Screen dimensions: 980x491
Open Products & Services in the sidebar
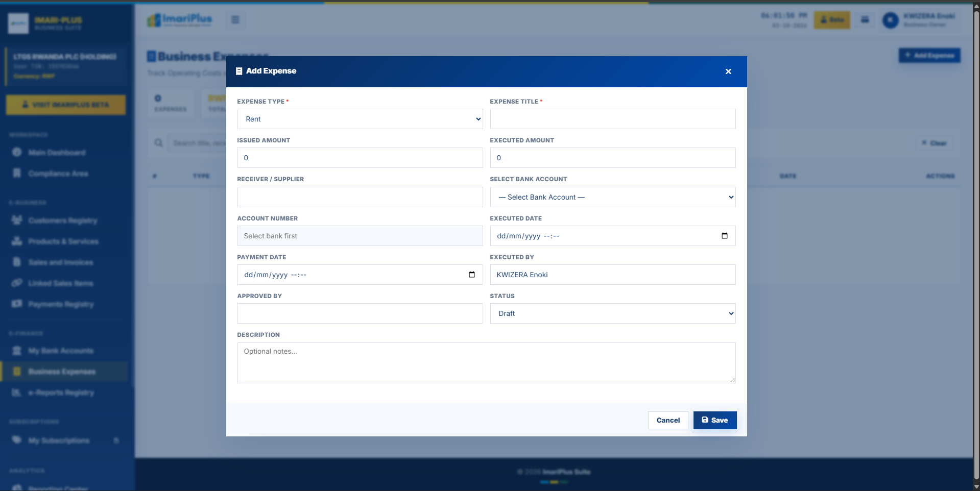pos(63,241)
